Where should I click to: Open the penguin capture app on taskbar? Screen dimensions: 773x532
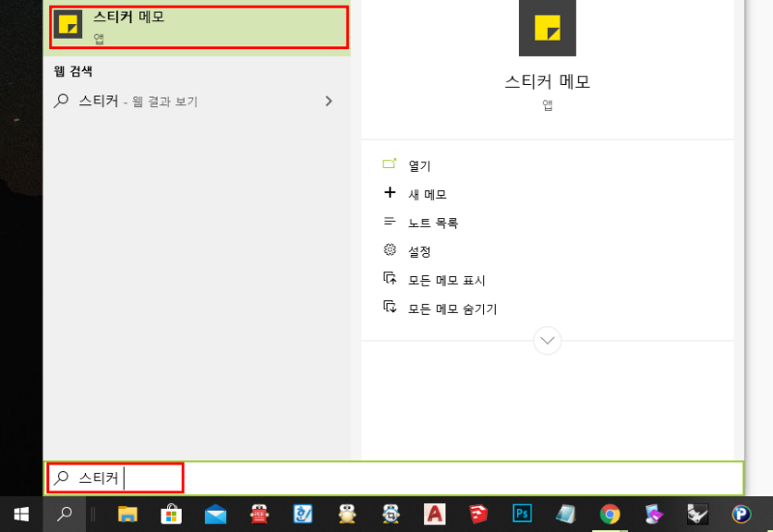(391, 515)
